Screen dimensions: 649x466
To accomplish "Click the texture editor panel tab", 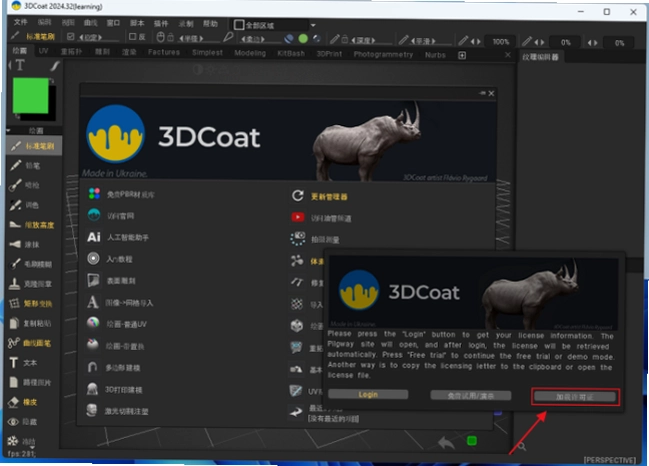I will point(540,57).
